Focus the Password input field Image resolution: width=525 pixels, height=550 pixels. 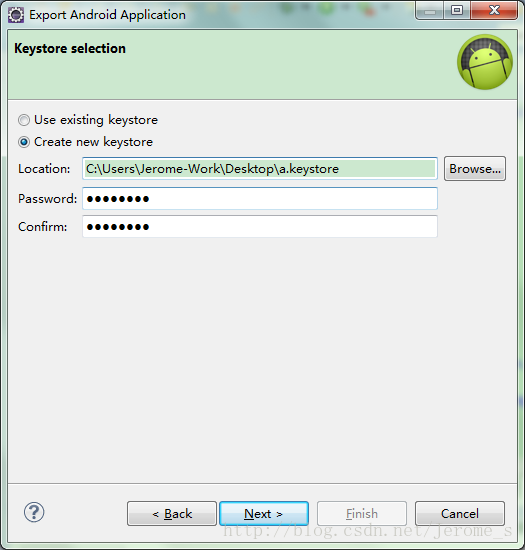(260, 199)
